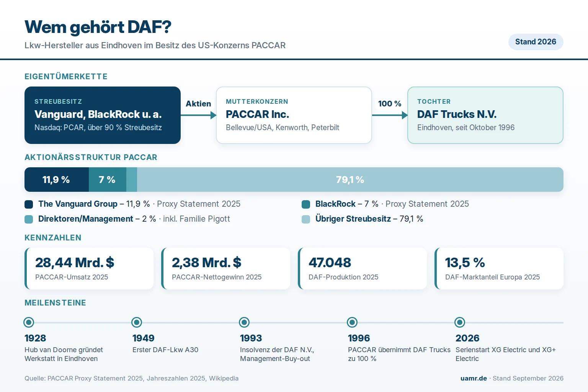The width and height of the screenshot is (588, 392).
Task: Click 'Erster DAF-Lkw A30' text
Action: [x=165, y=350]
